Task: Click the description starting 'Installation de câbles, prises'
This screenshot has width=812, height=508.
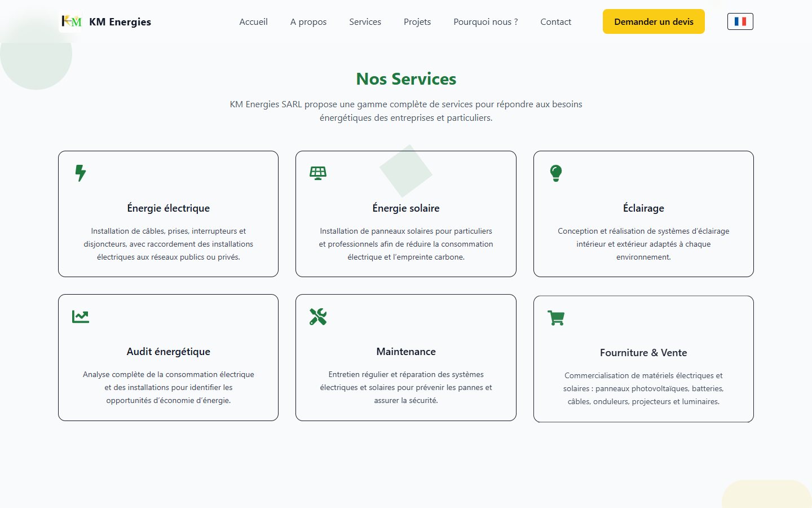Action: point(168,244)
